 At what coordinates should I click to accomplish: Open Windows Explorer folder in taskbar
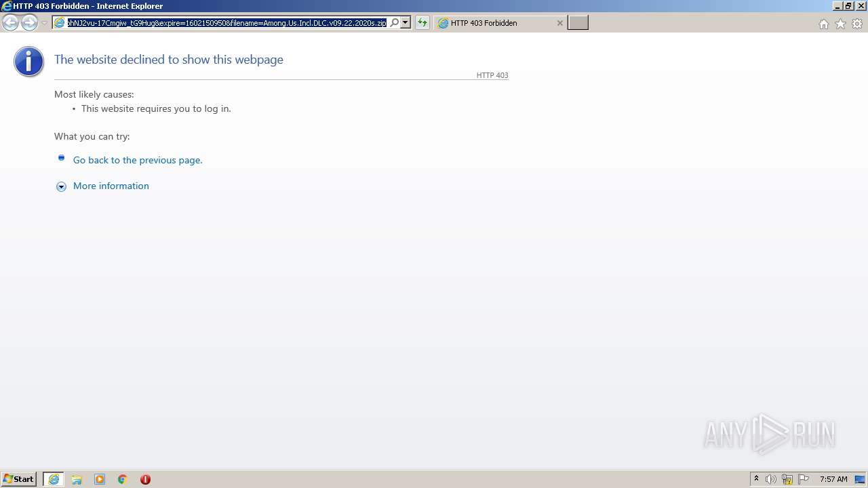77,479
